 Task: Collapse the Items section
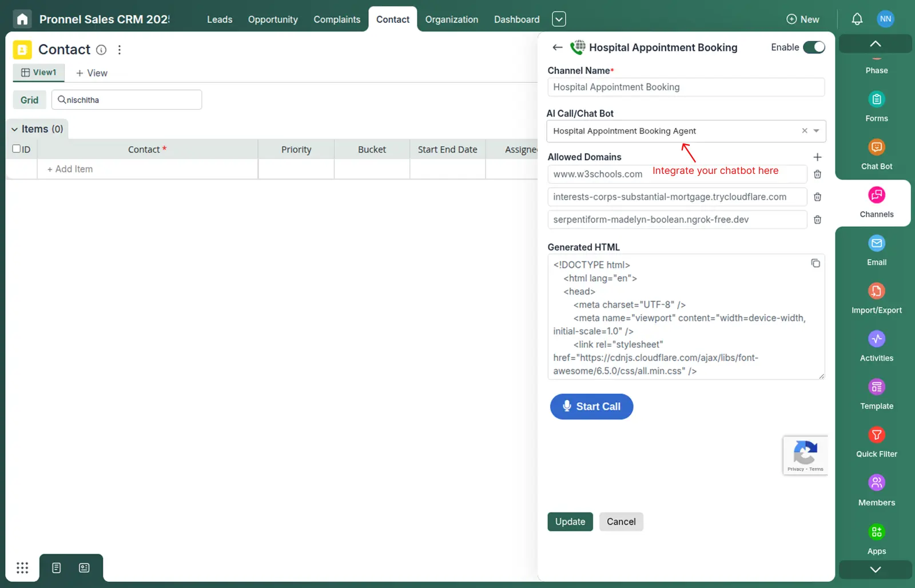click(x=14, y=129)
